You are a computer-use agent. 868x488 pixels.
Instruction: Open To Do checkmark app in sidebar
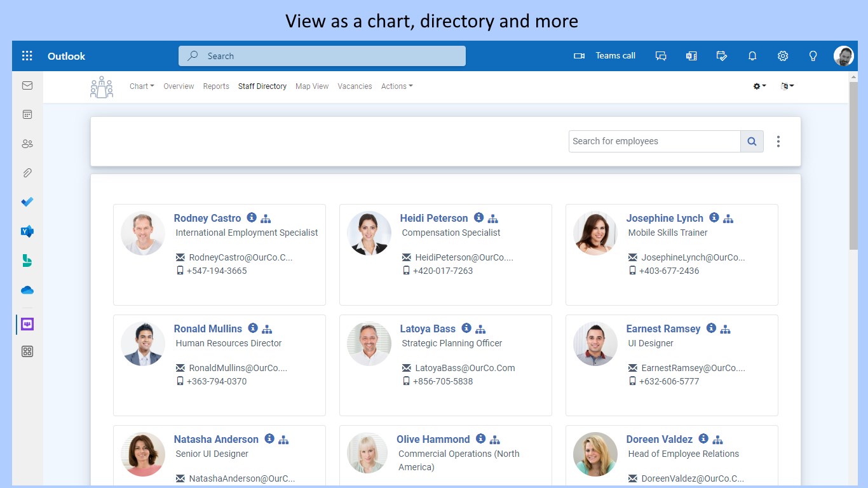[27, 202]
